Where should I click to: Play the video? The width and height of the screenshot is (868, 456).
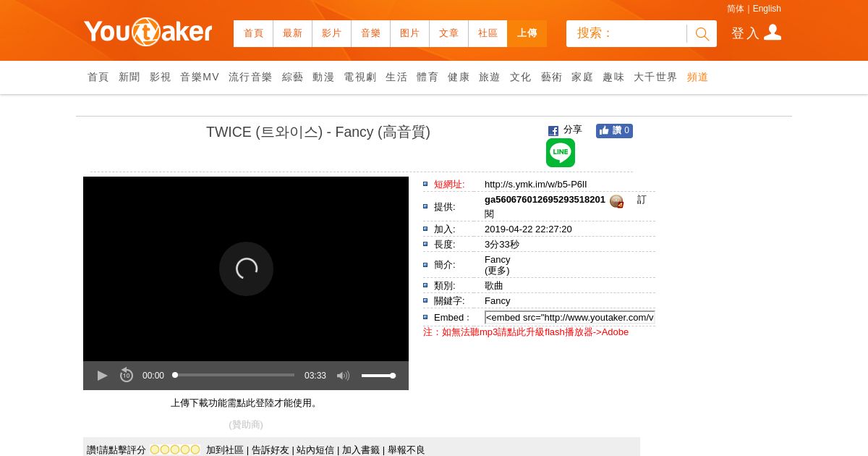point(102,376)
